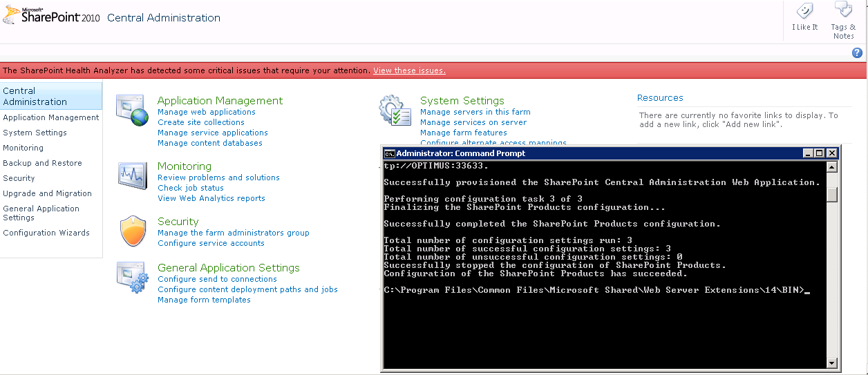Open Manage services on server link
The image size is (868, 375).
coord(473,122)
